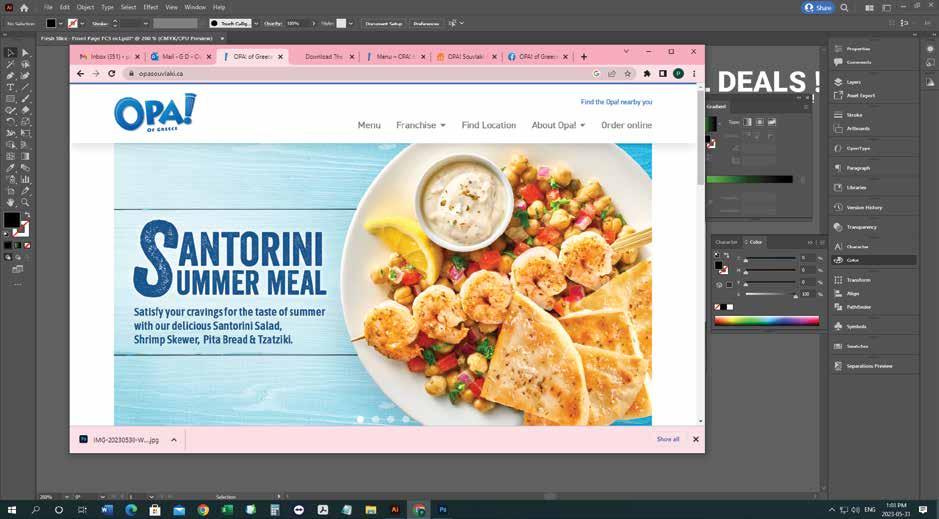Select the Pen tool

(x=10, y=76)
